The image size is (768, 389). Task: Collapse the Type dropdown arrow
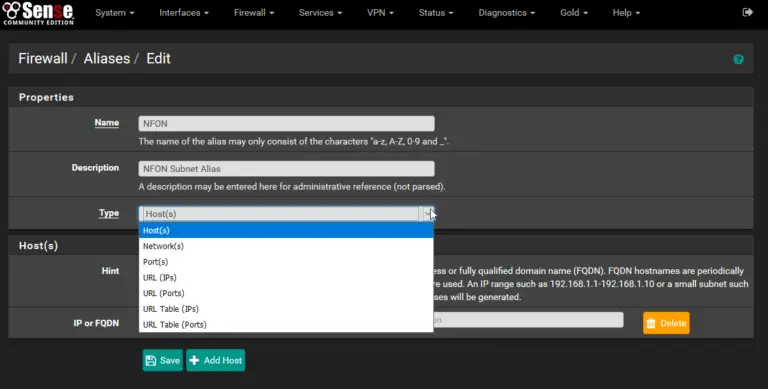click(428, 214)
